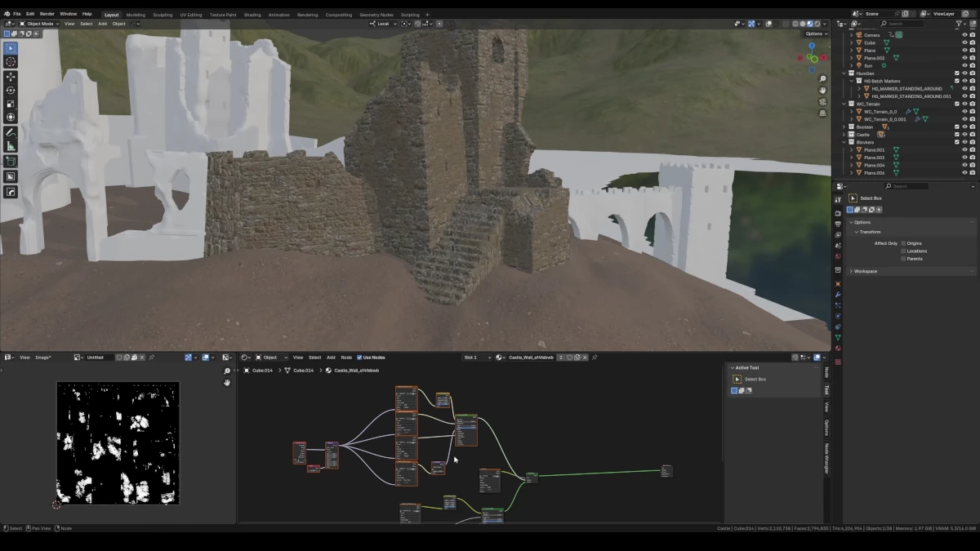
Task: Hide Plane.003 with its eye icon
Action: click(964, 158)
